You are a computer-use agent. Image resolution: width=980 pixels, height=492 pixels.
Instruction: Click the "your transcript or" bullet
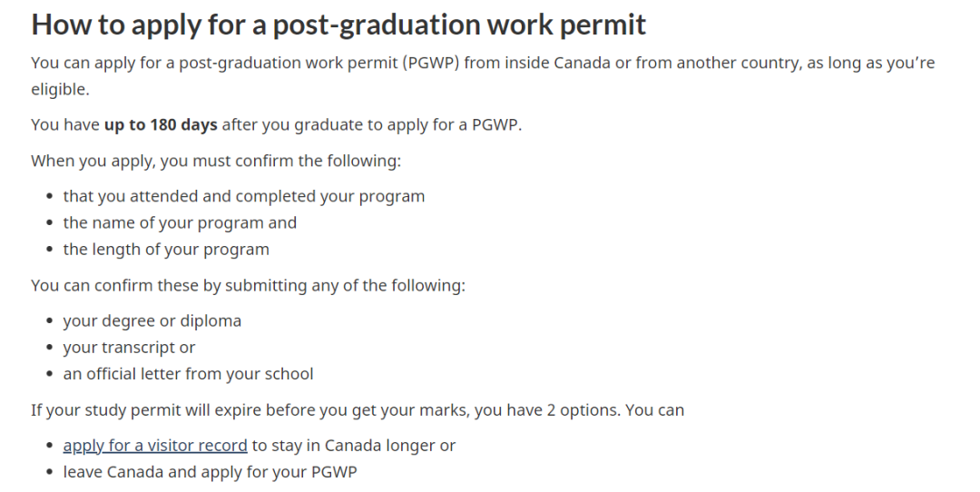point(129,348)
